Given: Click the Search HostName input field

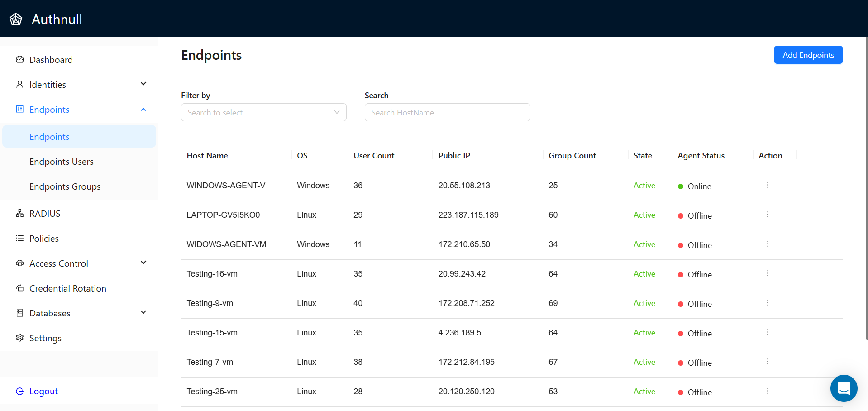Looking at the screenshot, I should pos(447,112).
